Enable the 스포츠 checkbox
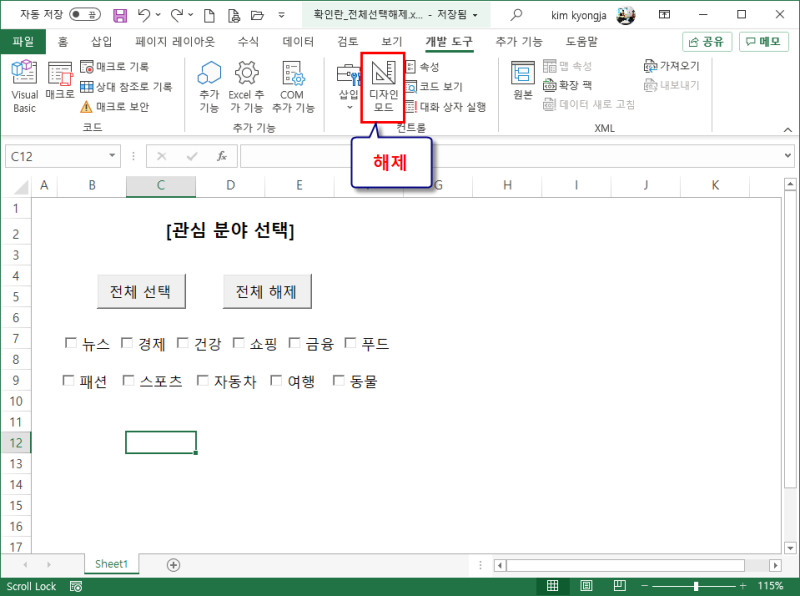This screenshot has width=800, height=596. tap(128, 380)
